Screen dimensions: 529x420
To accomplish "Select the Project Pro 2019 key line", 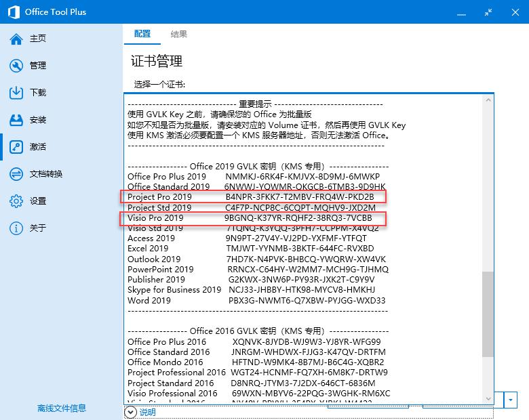I will [251, 196].
